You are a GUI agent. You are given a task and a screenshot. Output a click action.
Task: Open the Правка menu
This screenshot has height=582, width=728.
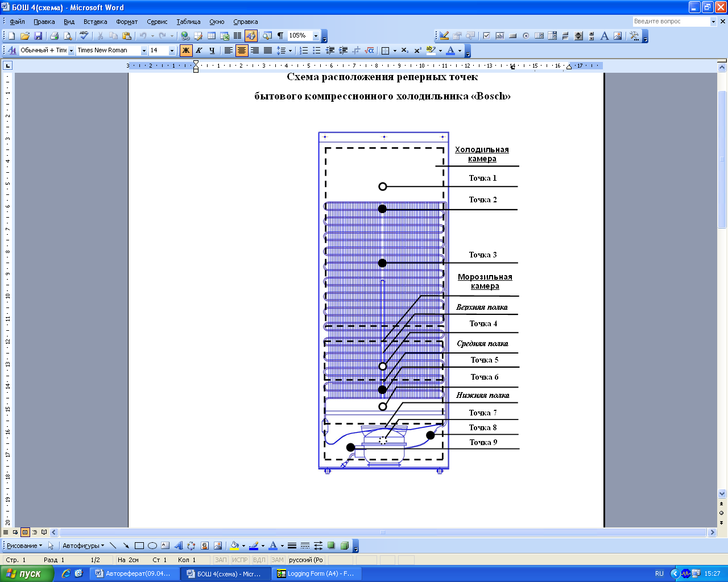44,22
